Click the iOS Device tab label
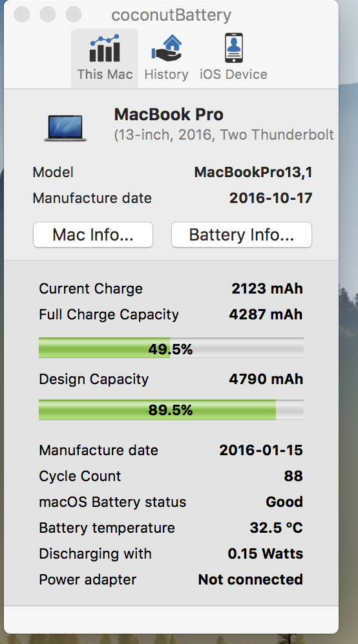 click(233, 74)
